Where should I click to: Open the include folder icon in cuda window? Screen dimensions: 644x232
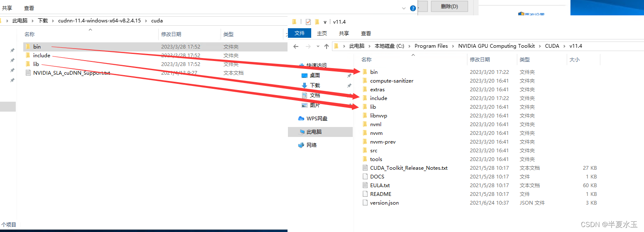(x=27, y=55)
